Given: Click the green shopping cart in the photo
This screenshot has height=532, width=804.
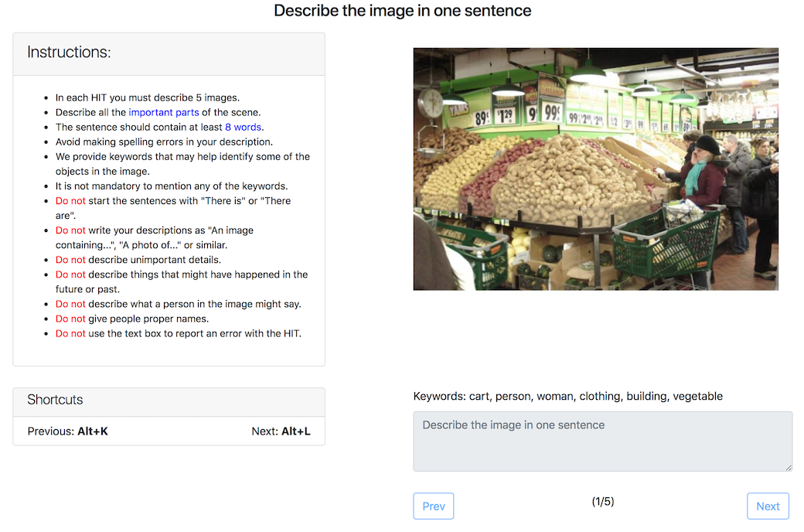Looking at the screenshot, I should point(666,240).
